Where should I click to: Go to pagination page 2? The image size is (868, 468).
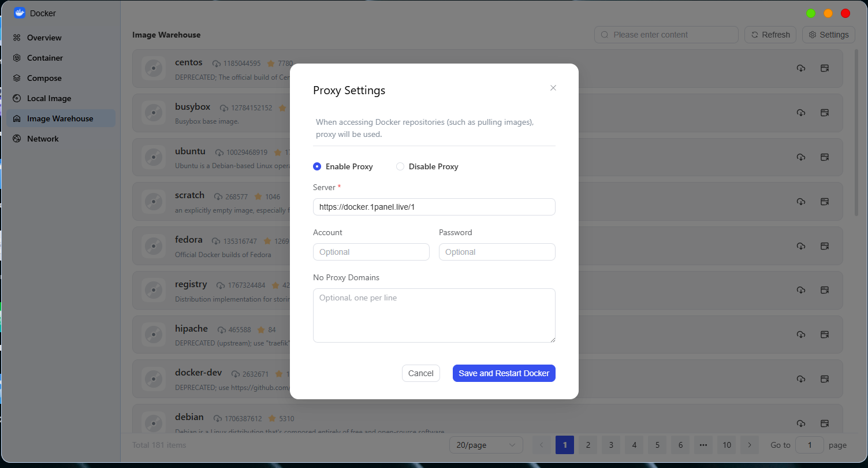click(x=588, y=445)
